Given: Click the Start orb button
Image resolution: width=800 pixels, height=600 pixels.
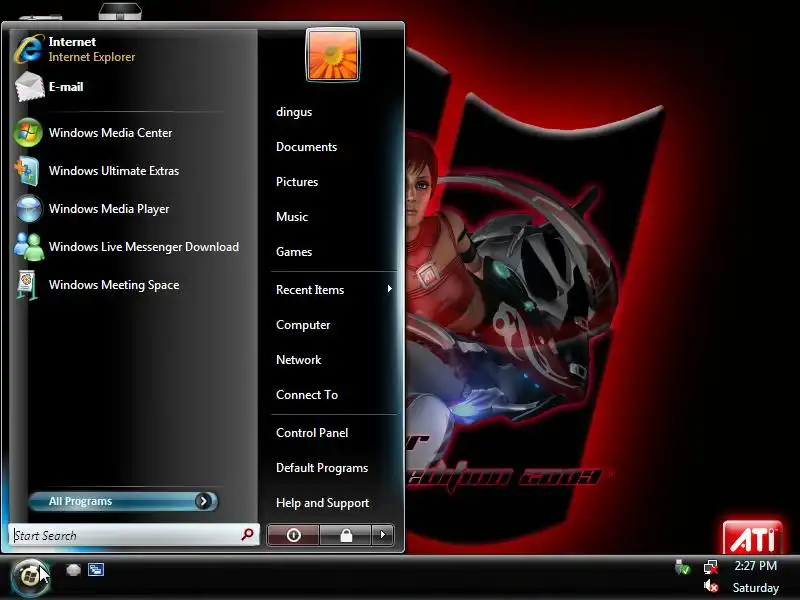Looking at the screenshot, I should (30, 577).
